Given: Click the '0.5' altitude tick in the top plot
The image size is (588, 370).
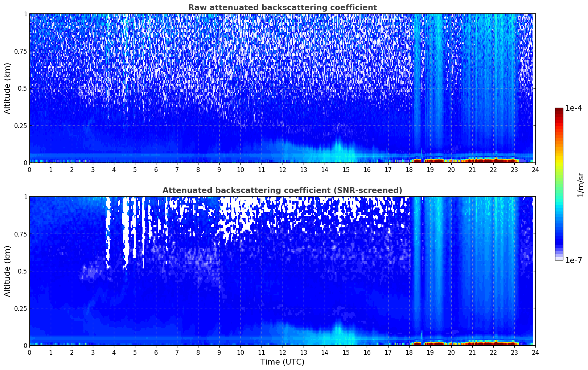Looking at the screenshot, I should (x=22, y=88).
